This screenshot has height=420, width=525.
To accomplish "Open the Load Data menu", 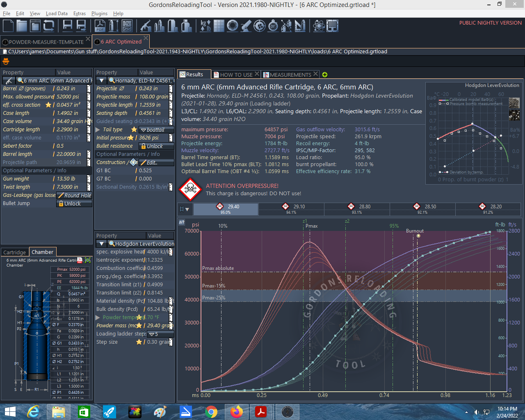I will coord(57,14).
